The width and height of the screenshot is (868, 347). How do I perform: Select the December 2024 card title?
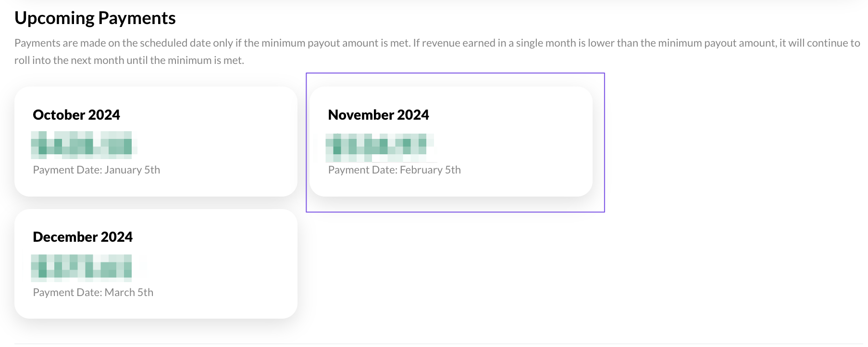tap(83, 237)
